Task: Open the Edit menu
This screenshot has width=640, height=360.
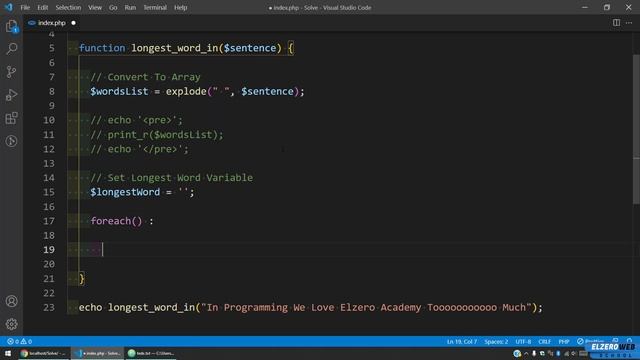Action: coord(42,7)
